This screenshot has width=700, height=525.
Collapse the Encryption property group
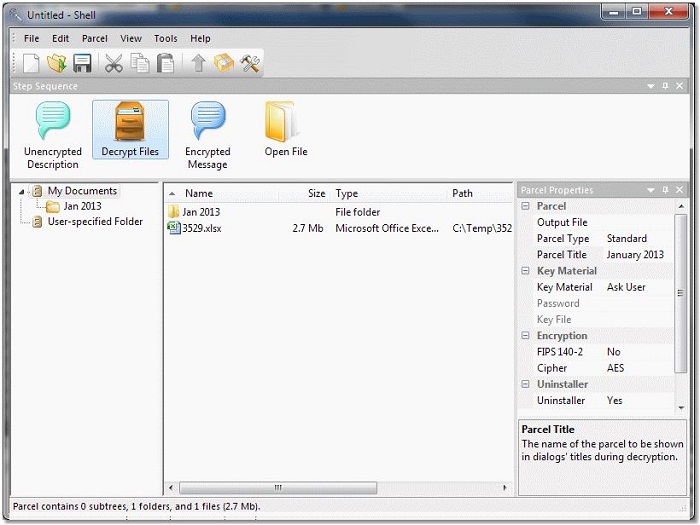click(525, 336)
